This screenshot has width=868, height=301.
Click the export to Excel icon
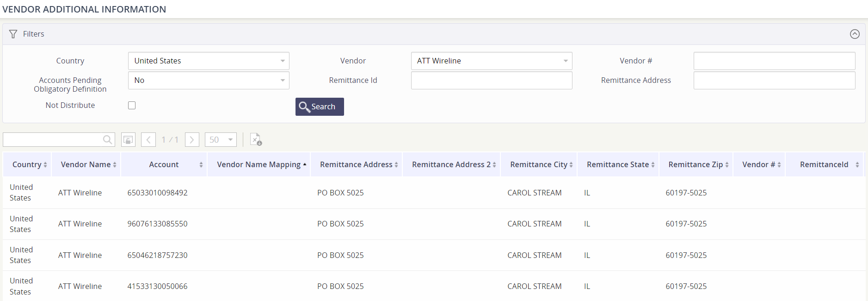click(x=256, y=139)
